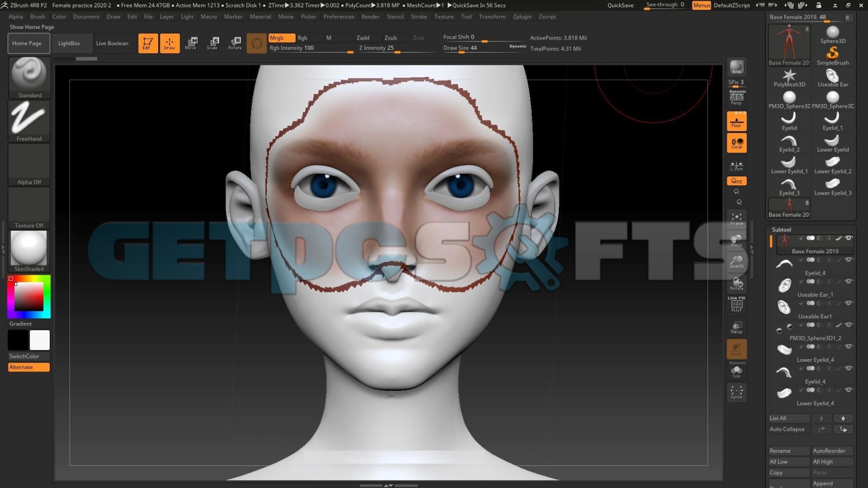Screen dimensions: 868x488
Task: Click the color picker square
Action: click(29, 297)
